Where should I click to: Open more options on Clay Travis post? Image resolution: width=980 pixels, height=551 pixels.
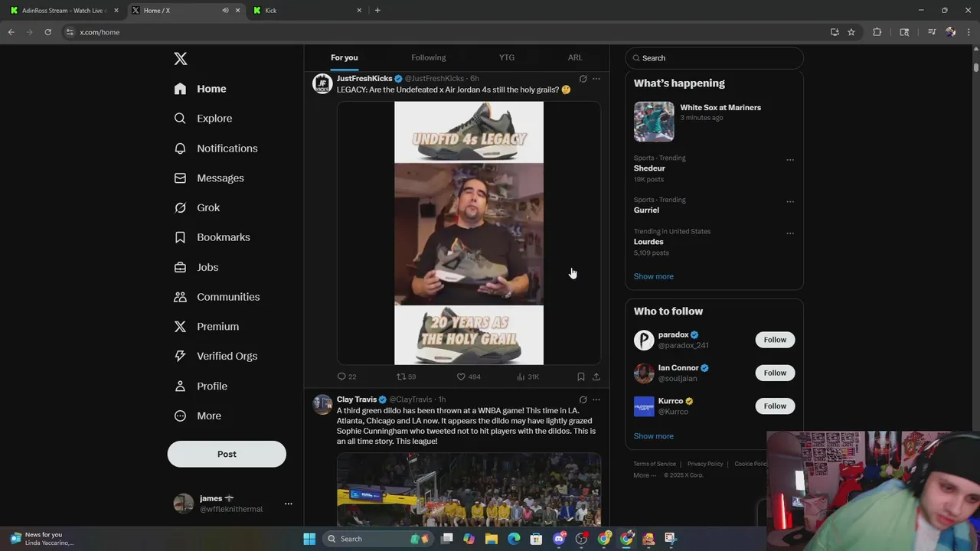click(x=596, y=399)
